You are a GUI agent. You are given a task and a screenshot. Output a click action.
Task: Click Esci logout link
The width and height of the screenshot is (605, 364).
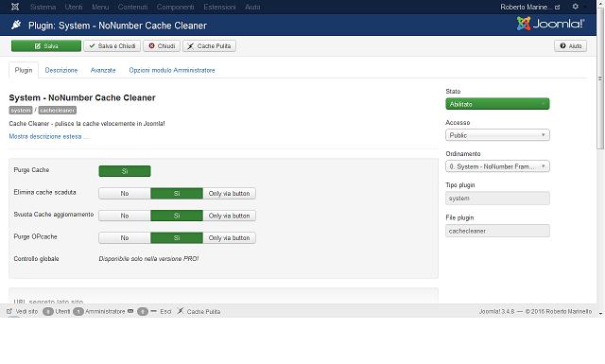(x=165, y=311)
